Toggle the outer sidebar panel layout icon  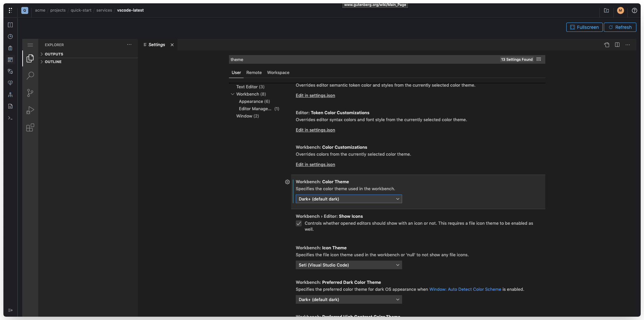click(10, 25)
